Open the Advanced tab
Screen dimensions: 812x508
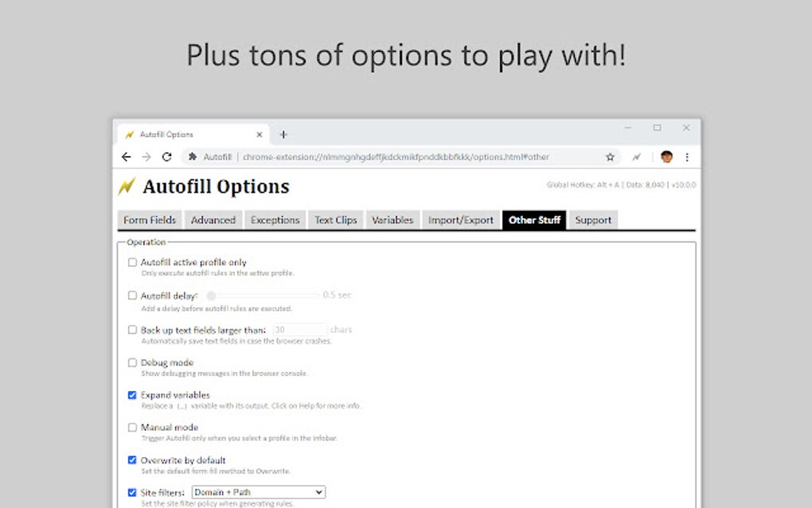(213, 220)
